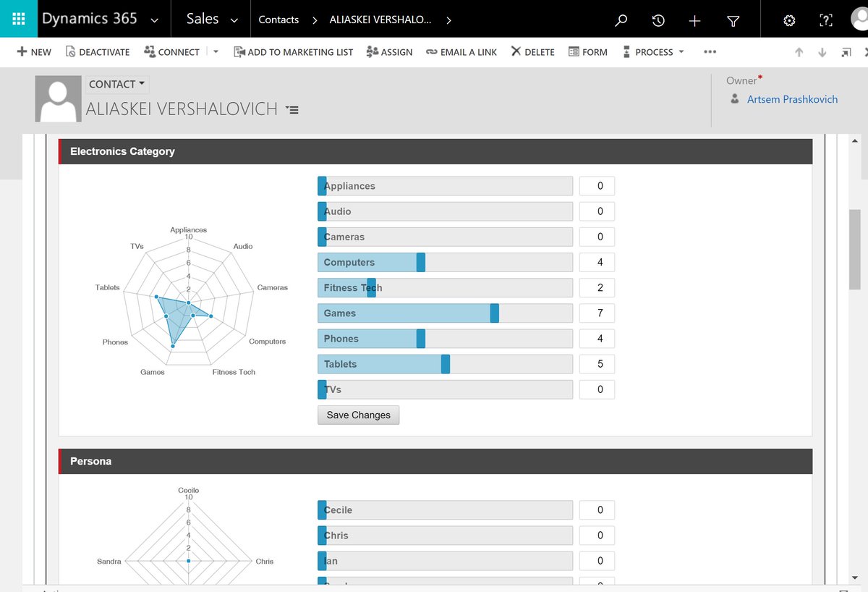Viewport: 868px width, 592px height.
Task: Click contact name ALIASKEI VERSHALOVICH heading
Action: click(182, 109)
